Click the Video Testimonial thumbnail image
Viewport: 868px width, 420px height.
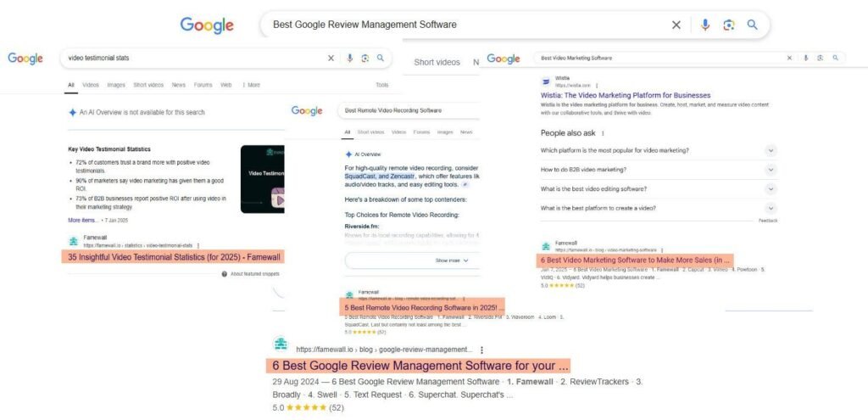pos(263,179)
